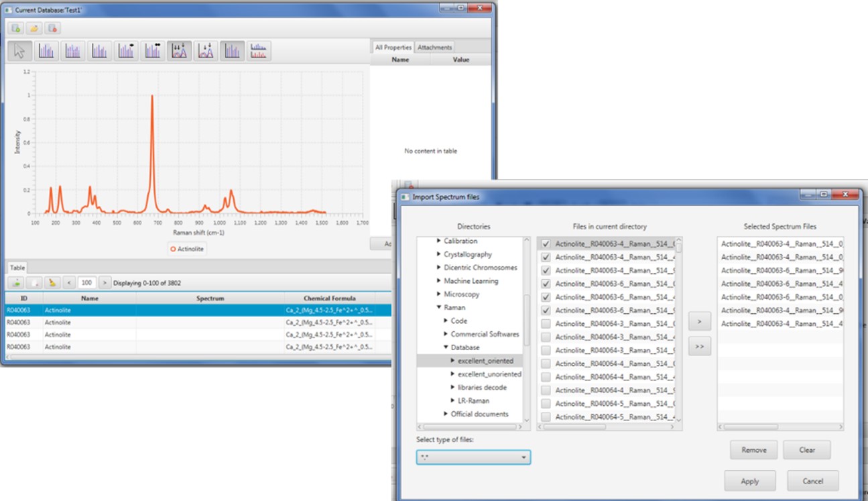This screenshot has width=868, height=501.
Task: Select the excellent_unoriented folder
Action: [489, 374]
